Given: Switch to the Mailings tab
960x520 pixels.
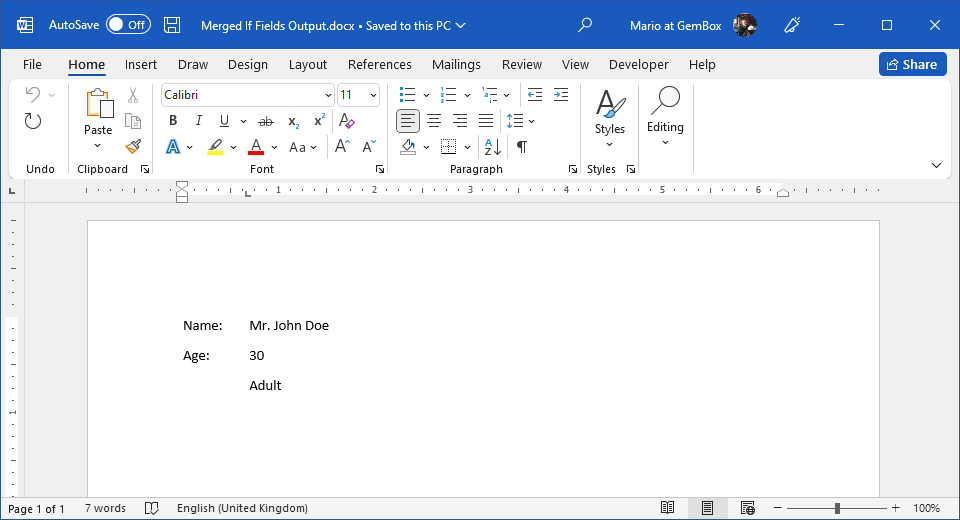Looking at the screenshot, I should (x=456, y=64).
